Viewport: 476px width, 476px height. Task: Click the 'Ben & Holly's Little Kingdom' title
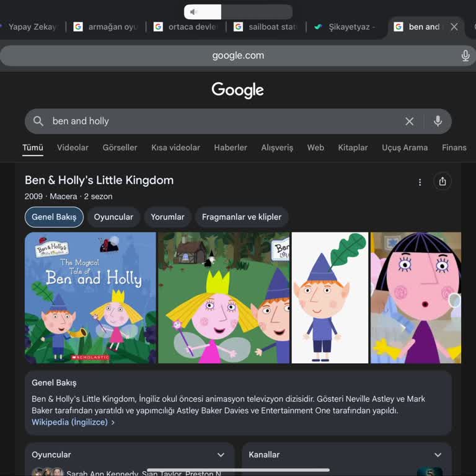point(99,180)
